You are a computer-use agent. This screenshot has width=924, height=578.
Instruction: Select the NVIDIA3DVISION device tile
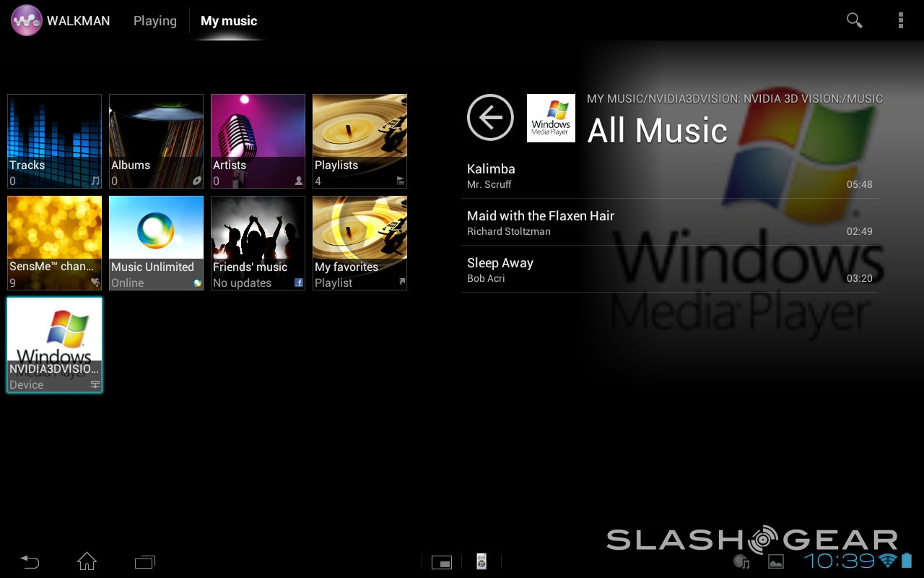click(x=54, y=345)
